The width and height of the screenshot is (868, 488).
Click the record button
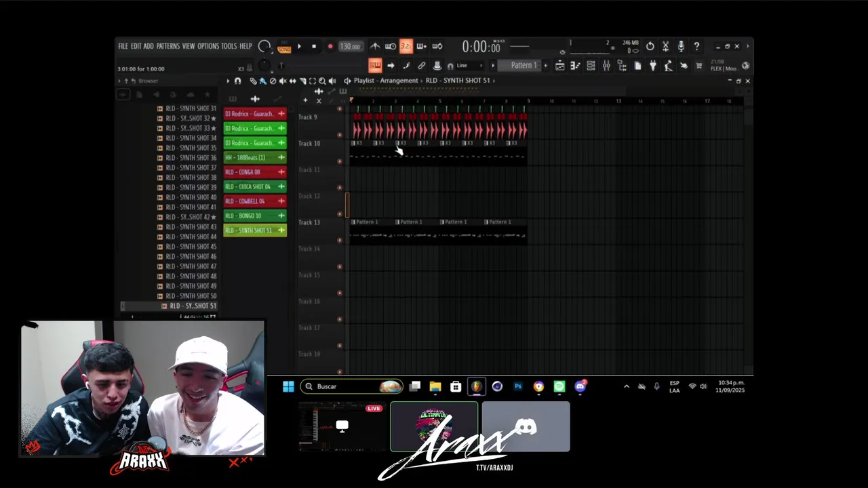pyautogui.click(x=330, y=46)
